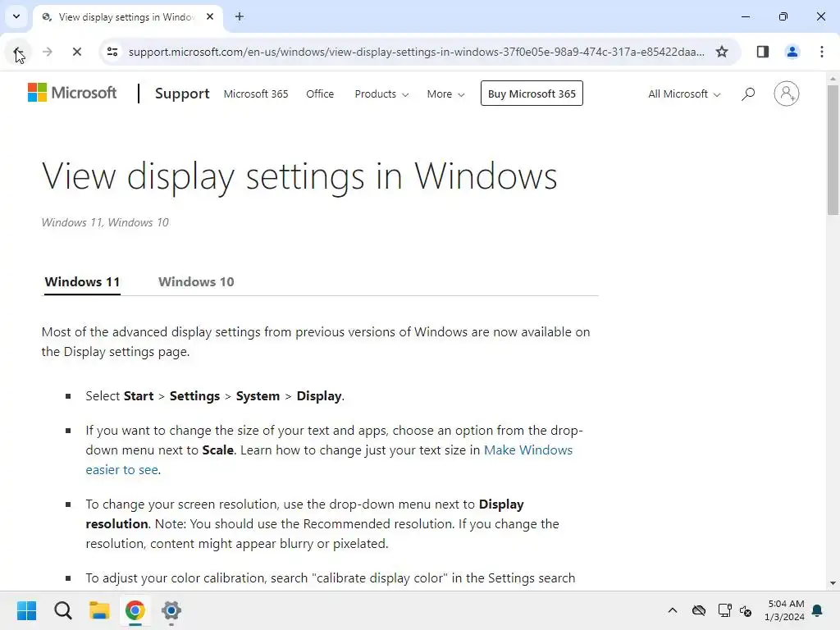Open clock and date 5:04 AM
This screenshot has width=840, height=630.
tap(784, 610)
